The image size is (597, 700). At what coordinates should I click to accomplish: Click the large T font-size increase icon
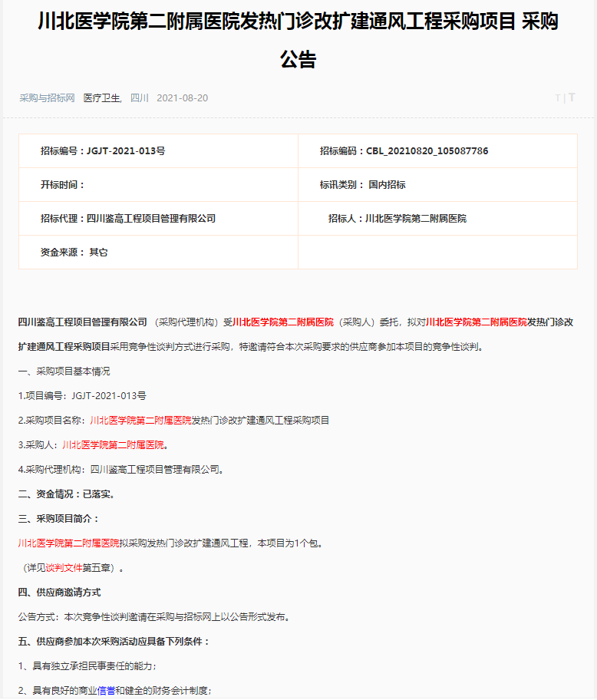pos(572,97)
